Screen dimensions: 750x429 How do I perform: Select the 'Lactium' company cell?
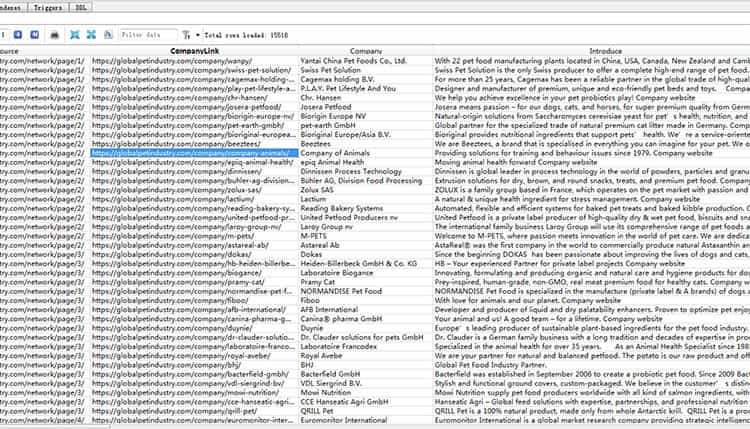366,199
